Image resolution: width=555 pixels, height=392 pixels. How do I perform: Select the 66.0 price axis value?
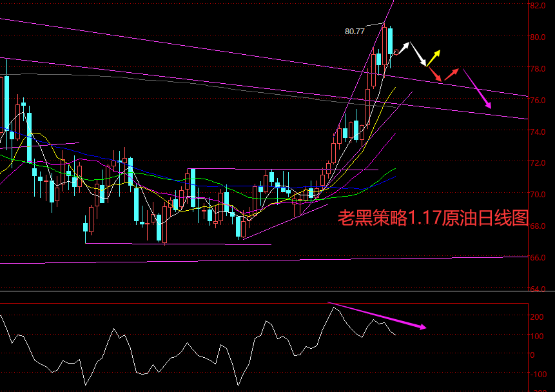[x=538, y=257]
